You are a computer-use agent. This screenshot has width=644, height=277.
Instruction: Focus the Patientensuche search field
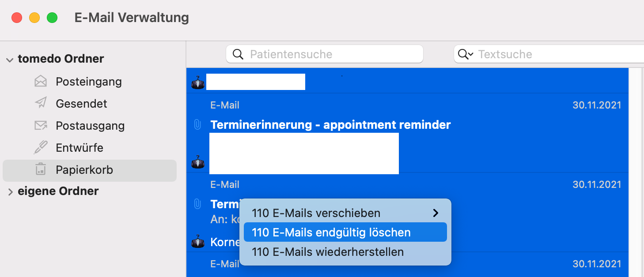325,54
